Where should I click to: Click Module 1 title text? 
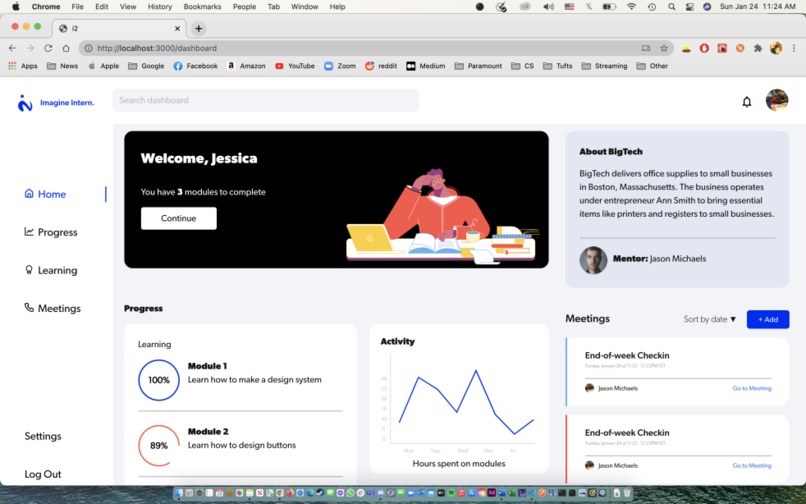[x=207, y=366]
